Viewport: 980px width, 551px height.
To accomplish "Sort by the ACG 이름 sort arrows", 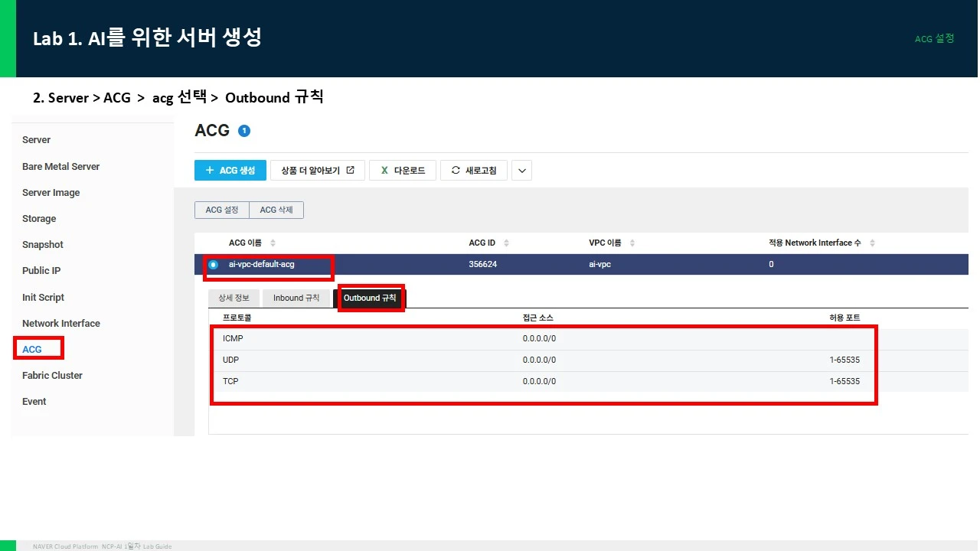I will click(x=273, y=243).
